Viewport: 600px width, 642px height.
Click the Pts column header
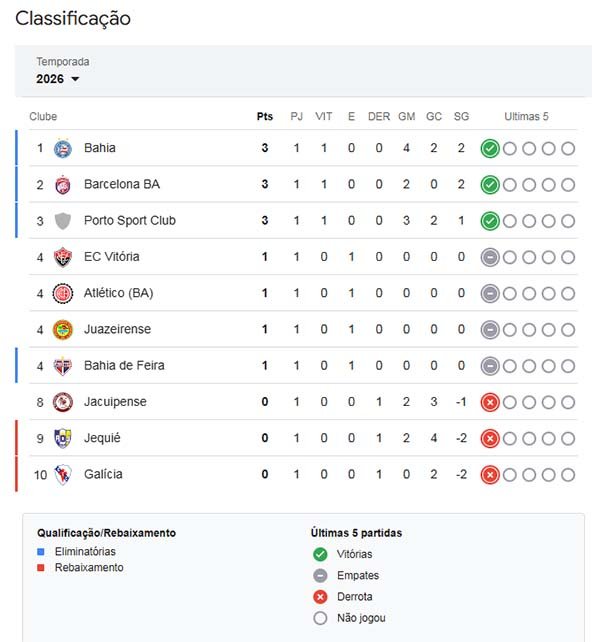pos(265,117)
